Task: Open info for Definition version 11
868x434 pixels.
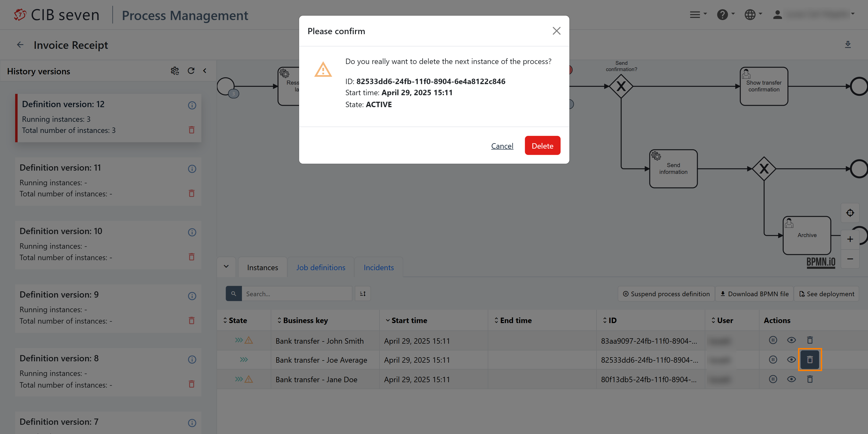Action: pos(192,169)
